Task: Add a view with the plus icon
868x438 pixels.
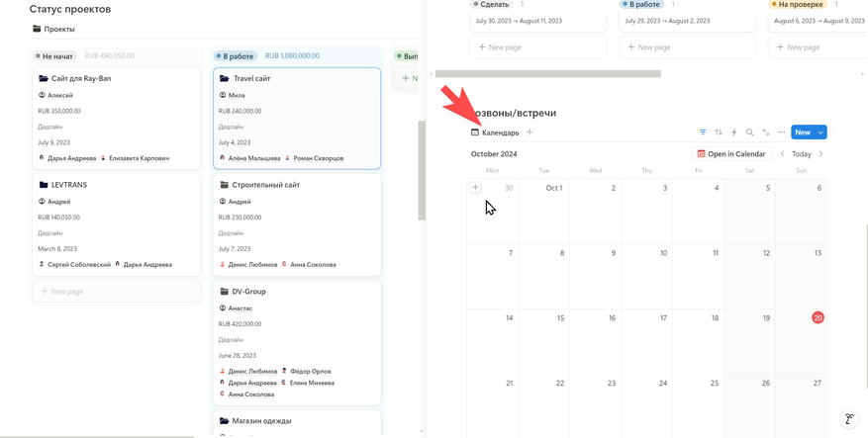Action: click(530, 132)
